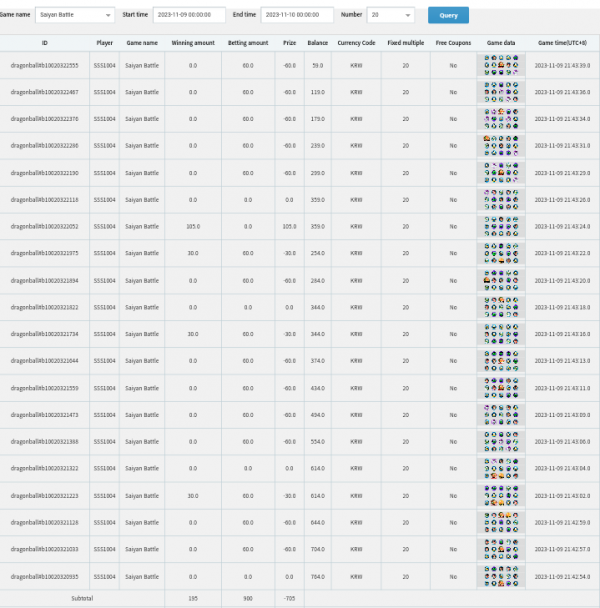Click the Winning amount column header
The height and width of the screenshot is (608, 600).
point(193,43)
